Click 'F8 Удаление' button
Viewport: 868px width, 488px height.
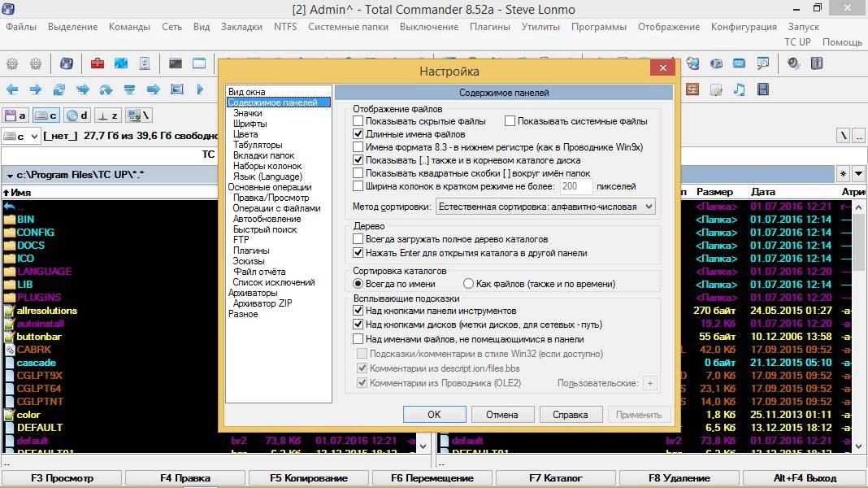(x=679, y=477)
